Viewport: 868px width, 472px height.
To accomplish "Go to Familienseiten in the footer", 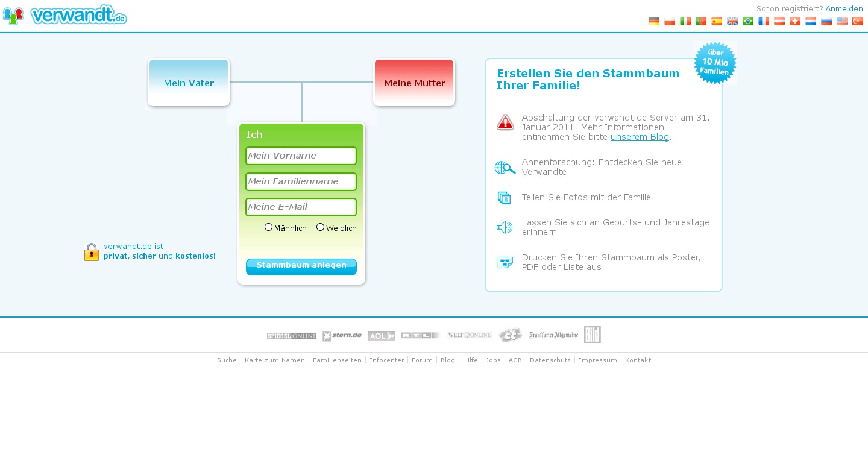I will pos(337,360).
